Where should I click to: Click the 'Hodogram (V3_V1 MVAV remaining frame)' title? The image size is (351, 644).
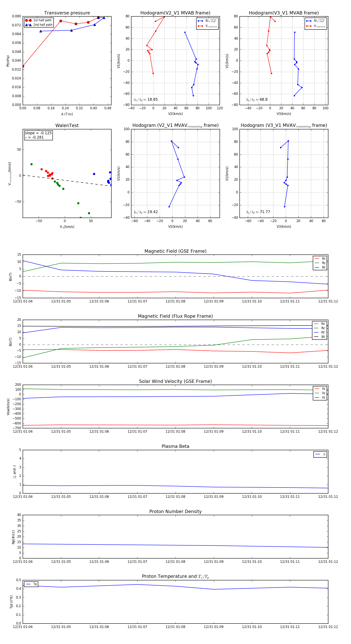pyautogui.click(x=284, y=125)
